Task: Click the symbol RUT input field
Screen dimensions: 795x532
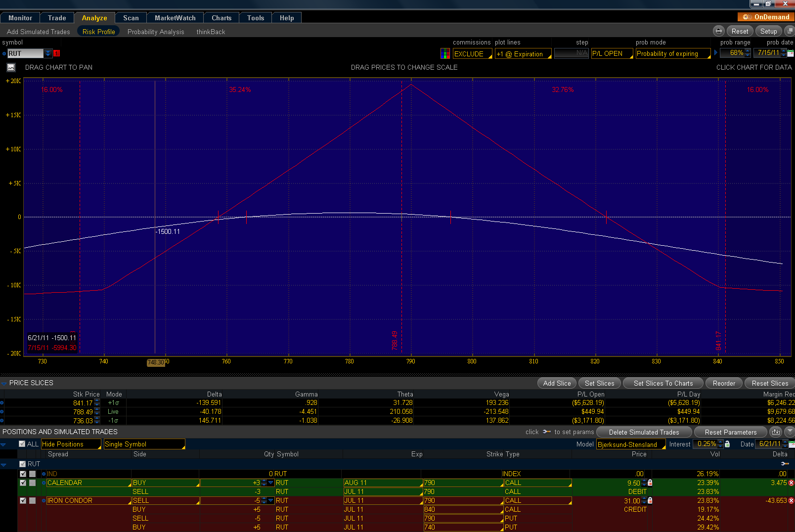Action: [x=26, y=53]
